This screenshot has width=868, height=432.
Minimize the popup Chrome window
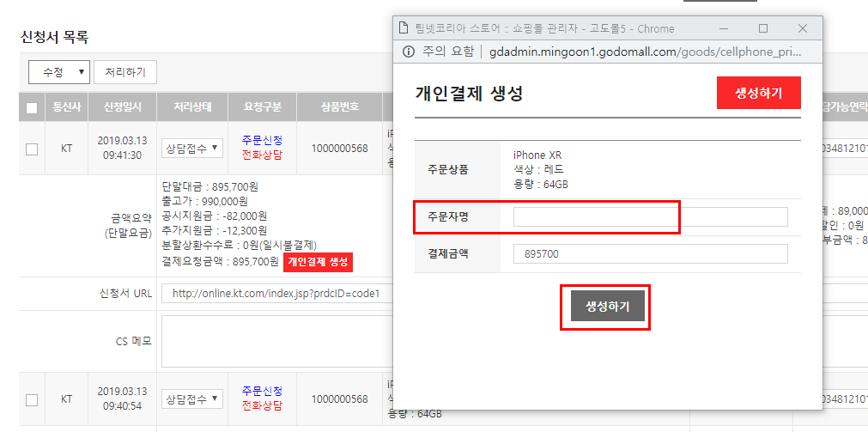tap(724, 28)
